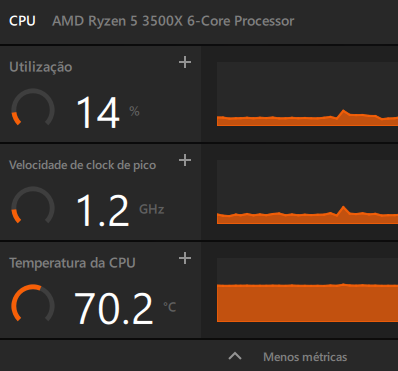The width and height of the screenshot is (398, 371).
Task: Click the 70.2 temperature reading
Action: tap(114, 308)
